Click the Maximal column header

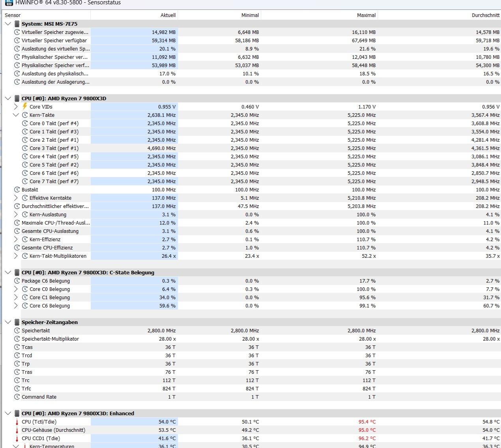pos(319,15)
